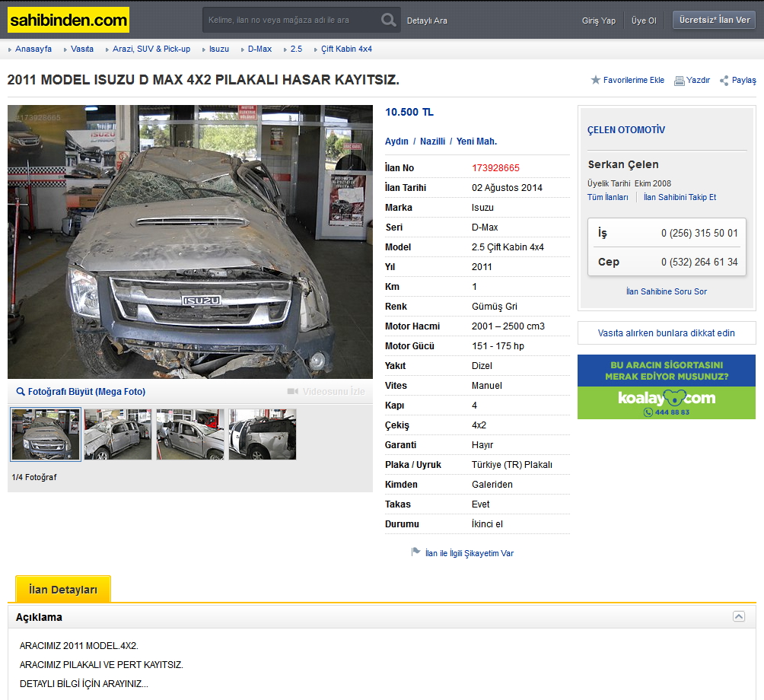Click İlan ile İlgili Şikayetim Var link
Image resolution: width=764 pixels, height=700 pixels.
470,553
